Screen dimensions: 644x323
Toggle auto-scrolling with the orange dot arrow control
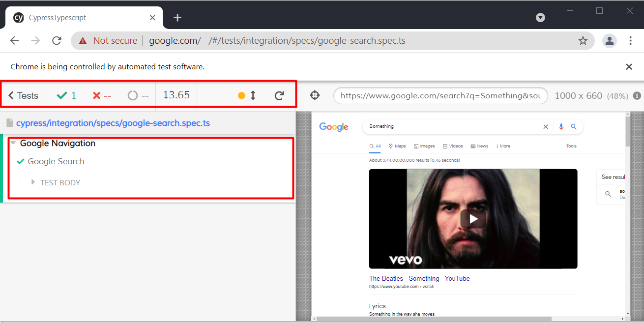click(247, 95)
